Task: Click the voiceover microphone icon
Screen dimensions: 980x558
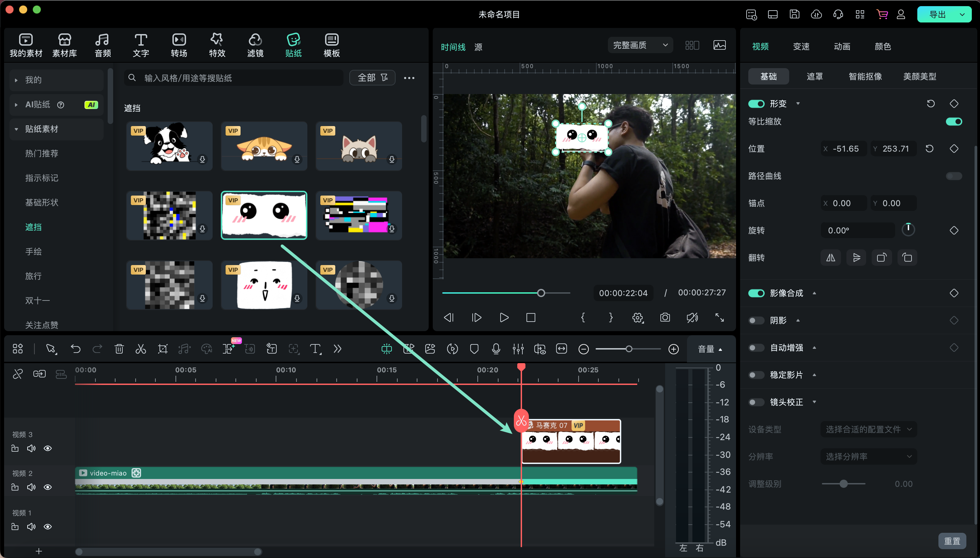Action: pyautogui.click(x=495, y=349)
